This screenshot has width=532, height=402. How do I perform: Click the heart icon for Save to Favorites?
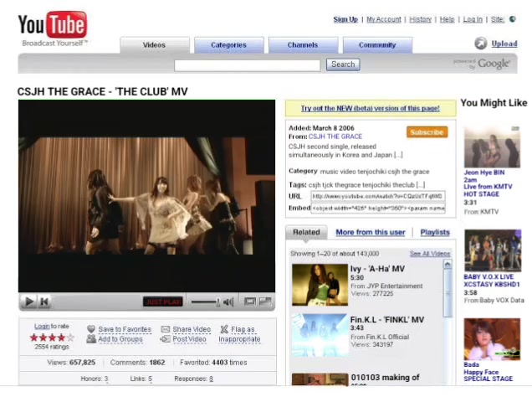(x=91, y=329)
